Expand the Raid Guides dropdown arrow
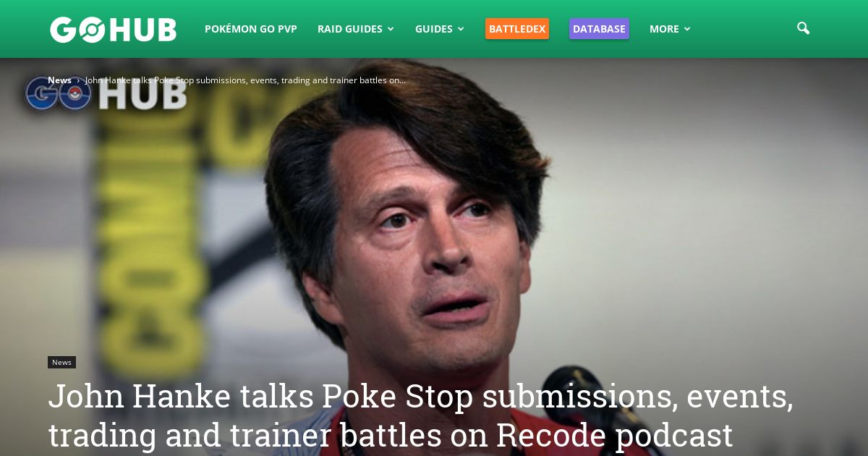Viewport: 868px width, 456px height. pyautogui.click(x=391, y=29)
